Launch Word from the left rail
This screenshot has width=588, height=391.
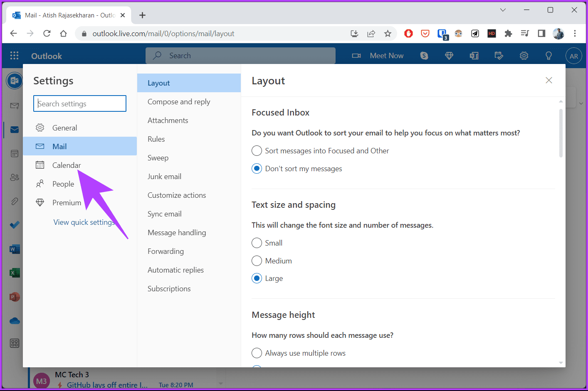click(15, 249)
